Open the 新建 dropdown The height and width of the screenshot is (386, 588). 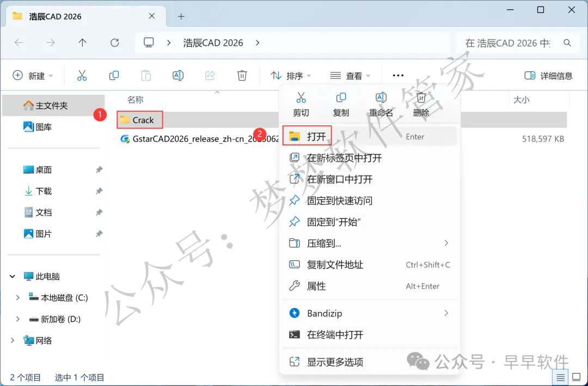(x=33, y=76)
